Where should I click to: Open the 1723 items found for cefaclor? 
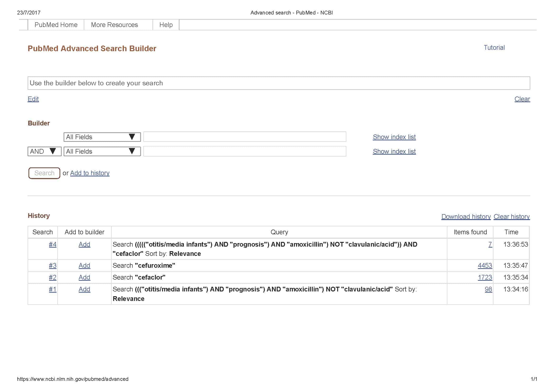pyautogui.click(x=485, y=277)
